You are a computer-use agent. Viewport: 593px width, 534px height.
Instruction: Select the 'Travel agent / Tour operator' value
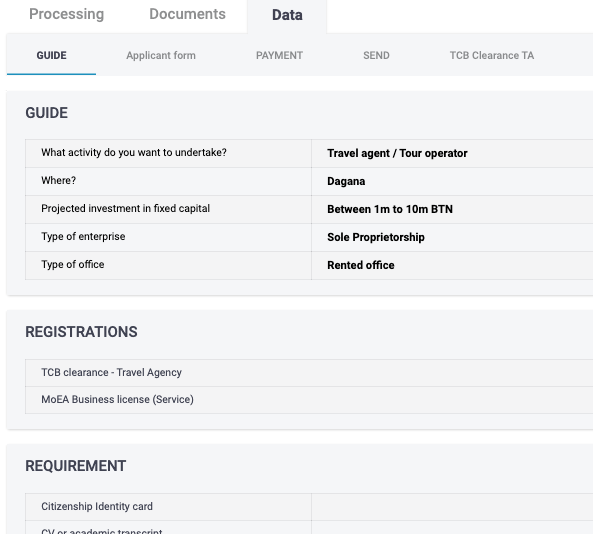pyautogui.click(x=397, y=153)
